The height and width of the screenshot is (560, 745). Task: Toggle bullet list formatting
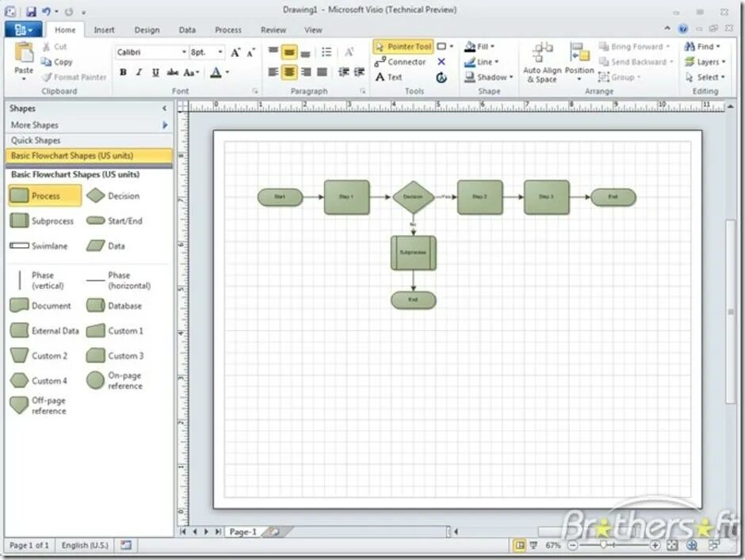pos(327,52)
